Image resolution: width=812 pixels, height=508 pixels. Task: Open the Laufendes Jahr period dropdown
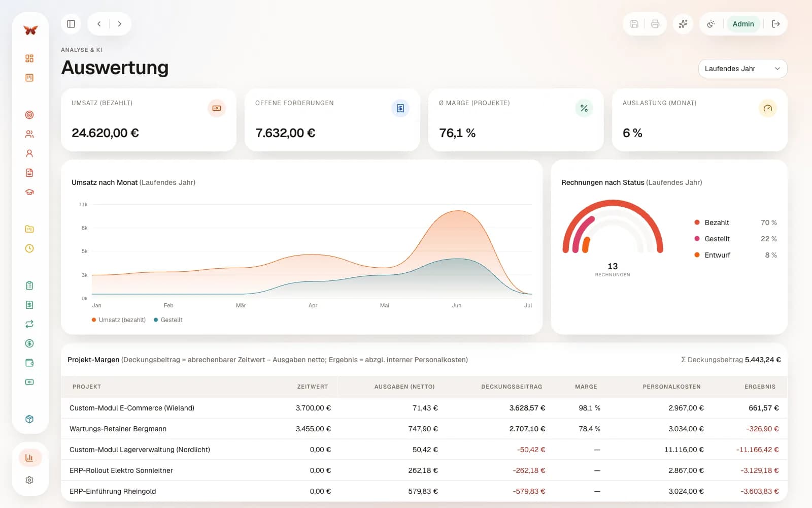click(x=742, y=69)
